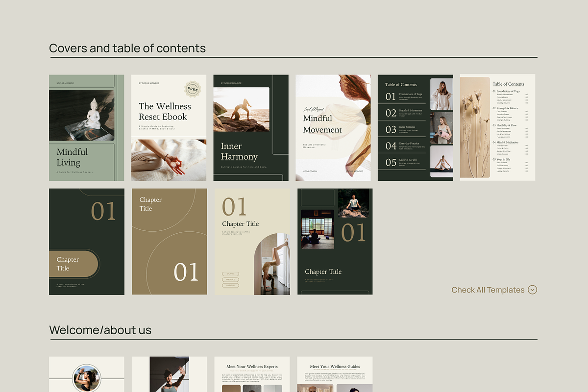Pick the beige Table of Contents with dried flowers

497,127
